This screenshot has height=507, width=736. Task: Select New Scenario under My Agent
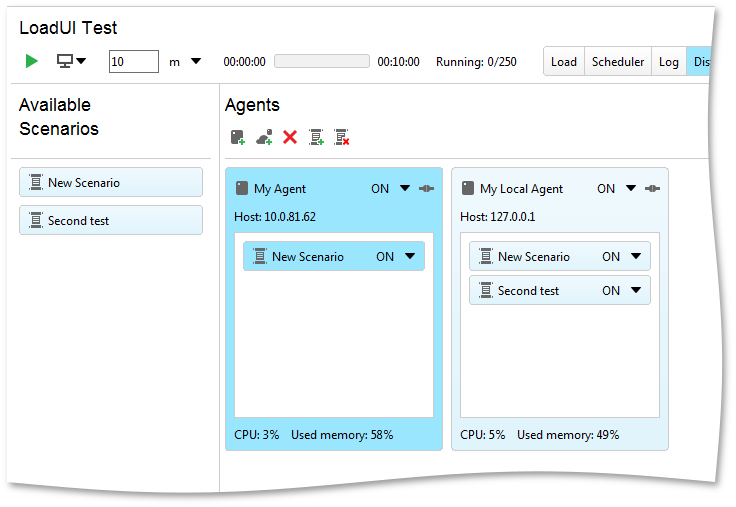[x=334, y=256]
